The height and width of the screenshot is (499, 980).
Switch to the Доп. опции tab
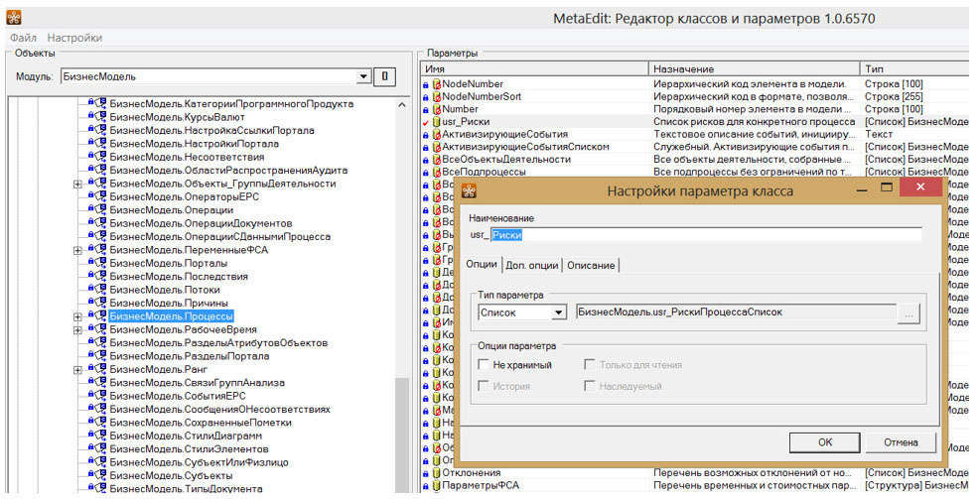point(532,265)
